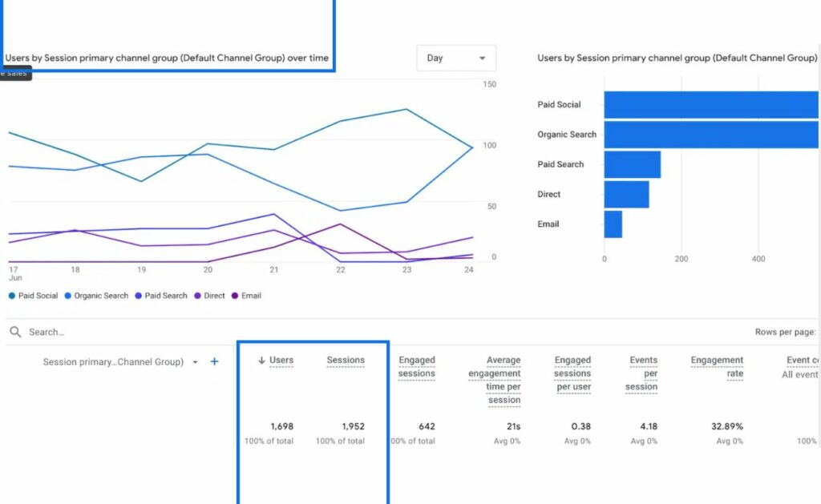
Task: Add a secondary dimension with plus icon
Action: pos(214,361)
